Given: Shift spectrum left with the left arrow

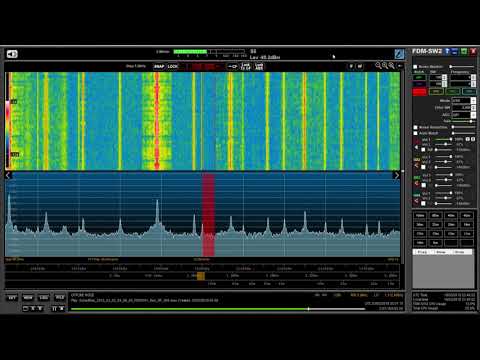Looking at the screenshot, I should [x=8, y=175].
